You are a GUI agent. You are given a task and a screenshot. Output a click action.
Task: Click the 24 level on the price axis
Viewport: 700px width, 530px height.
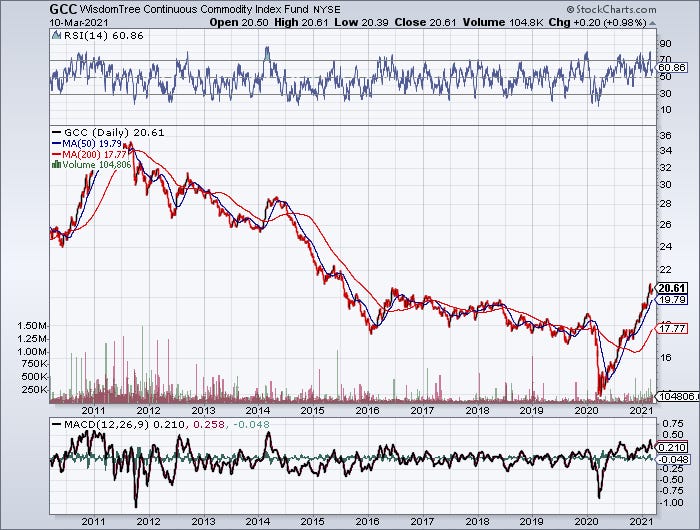(665, 246)
